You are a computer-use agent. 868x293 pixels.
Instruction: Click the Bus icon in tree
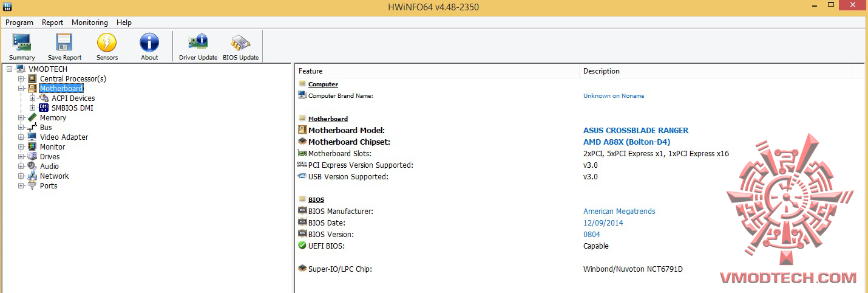(x=32, y=127)
